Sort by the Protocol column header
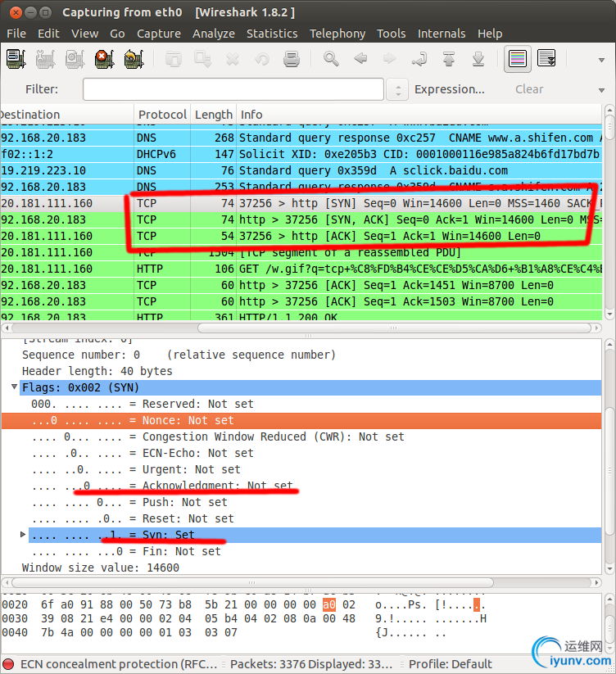The image size is (616, 674). 162,115
